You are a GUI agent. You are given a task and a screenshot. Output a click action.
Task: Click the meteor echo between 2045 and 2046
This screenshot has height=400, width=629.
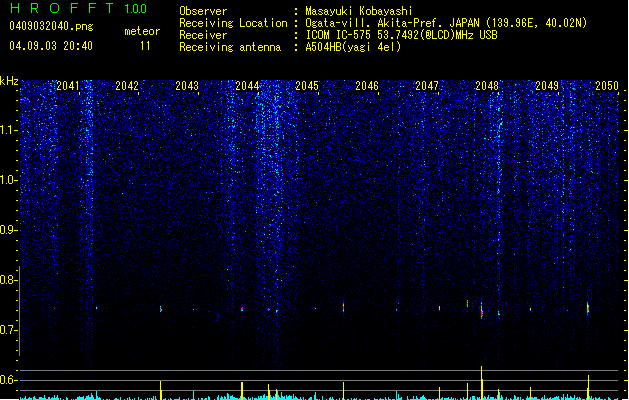pyautogui.click(x=343, y=307)
